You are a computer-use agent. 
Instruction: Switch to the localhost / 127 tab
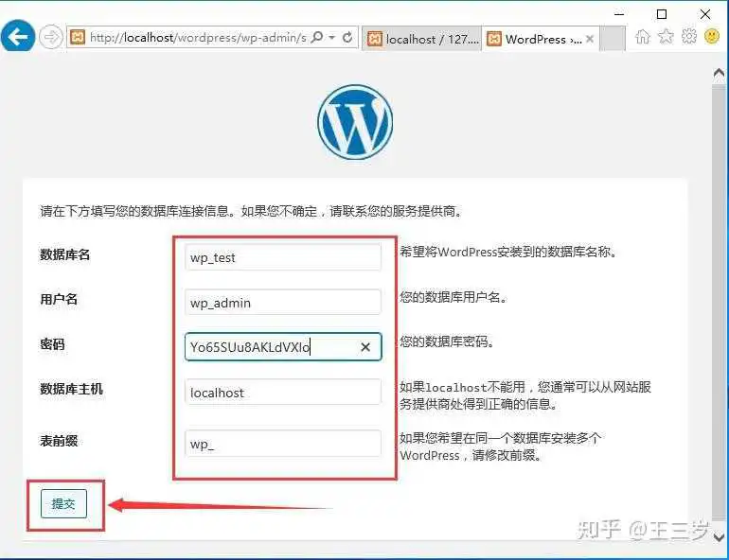tap(422, 39)
